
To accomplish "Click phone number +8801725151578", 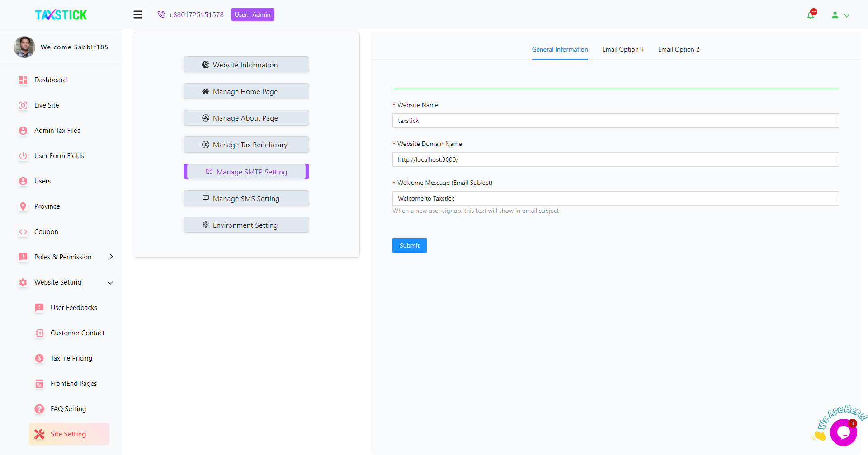I will [196, 14].
